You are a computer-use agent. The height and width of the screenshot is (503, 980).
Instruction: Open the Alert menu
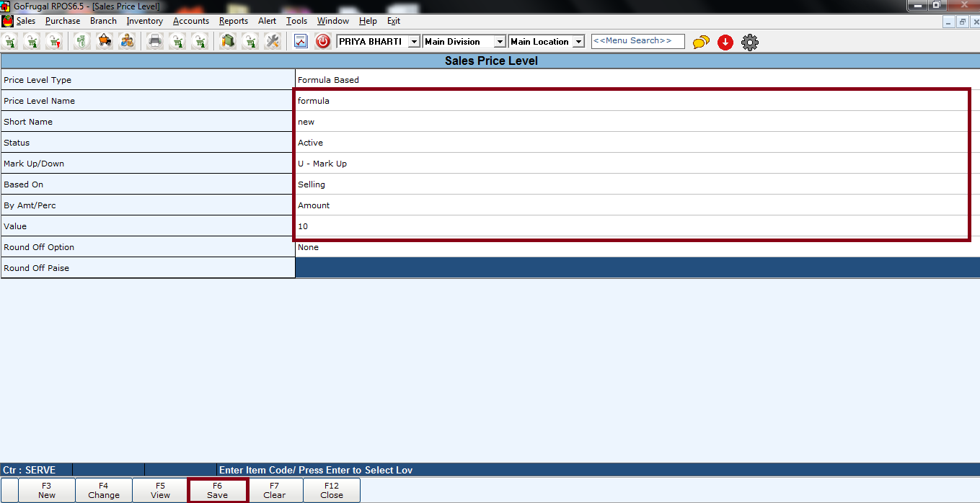268,21
